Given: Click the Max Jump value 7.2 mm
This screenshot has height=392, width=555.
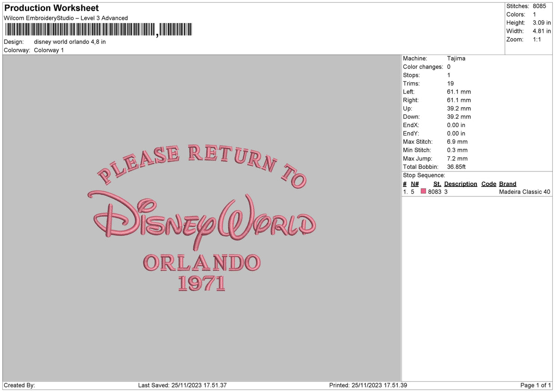Looking at the screenshot, I should tap(457, 158).
